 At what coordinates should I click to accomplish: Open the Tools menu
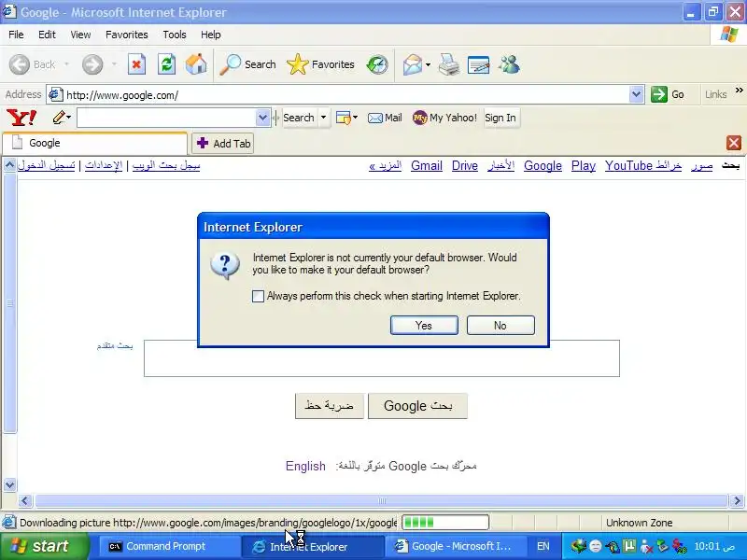pyautogui.click(x=175, y=35)
